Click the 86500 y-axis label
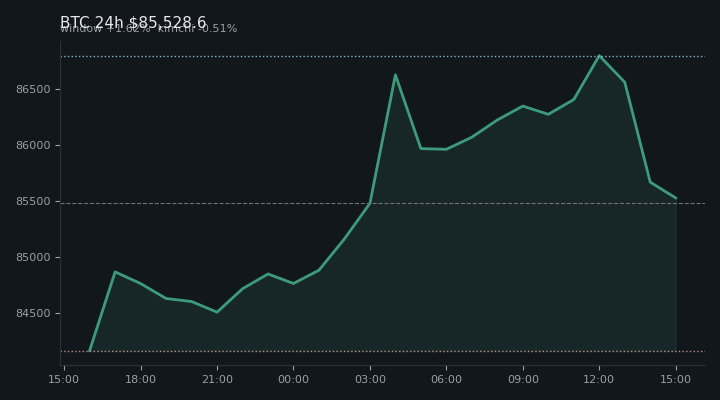Screen dimensions: 720x400 pos(33,89)
